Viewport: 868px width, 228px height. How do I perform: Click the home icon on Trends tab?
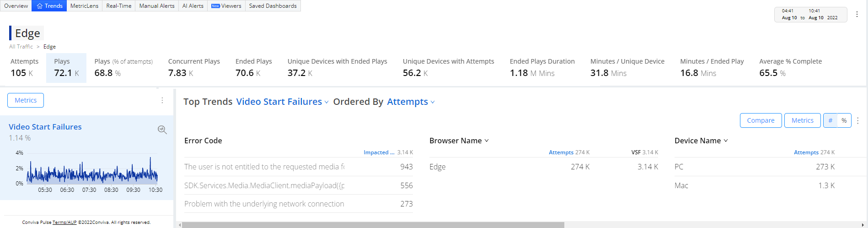40,6
